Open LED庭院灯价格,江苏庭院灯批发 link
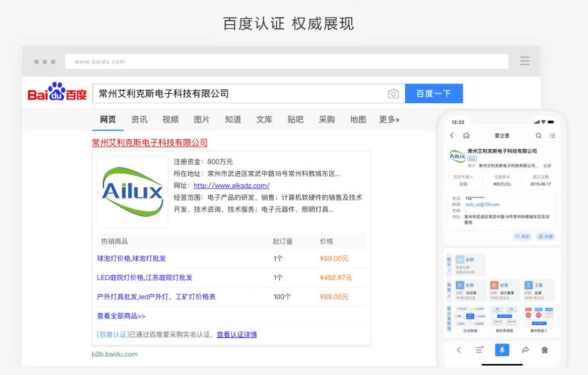This screenshot has height=375, width=588. click(144, 278)
